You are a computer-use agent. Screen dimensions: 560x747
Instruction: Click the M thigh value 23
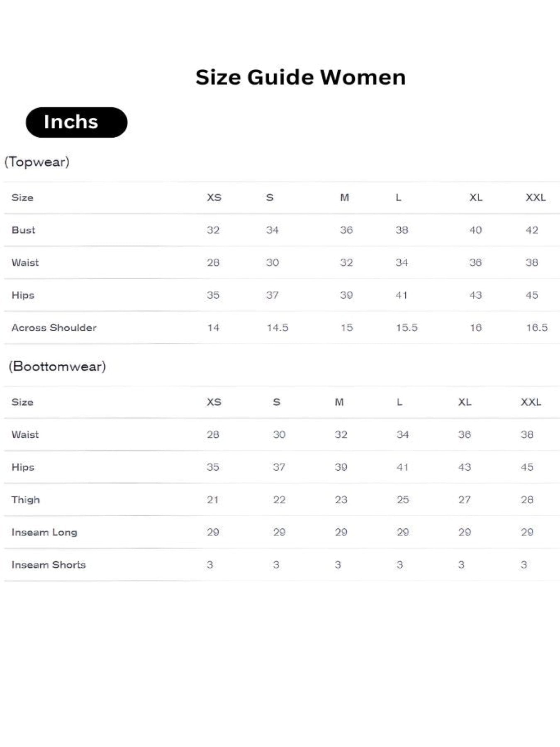341,500
